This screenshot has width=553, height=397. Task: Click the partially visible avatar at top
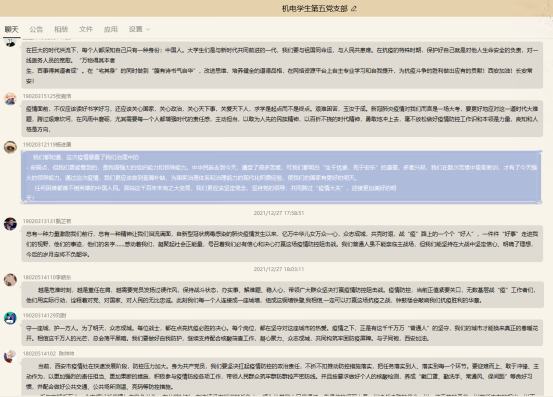[x=10, y=43]
